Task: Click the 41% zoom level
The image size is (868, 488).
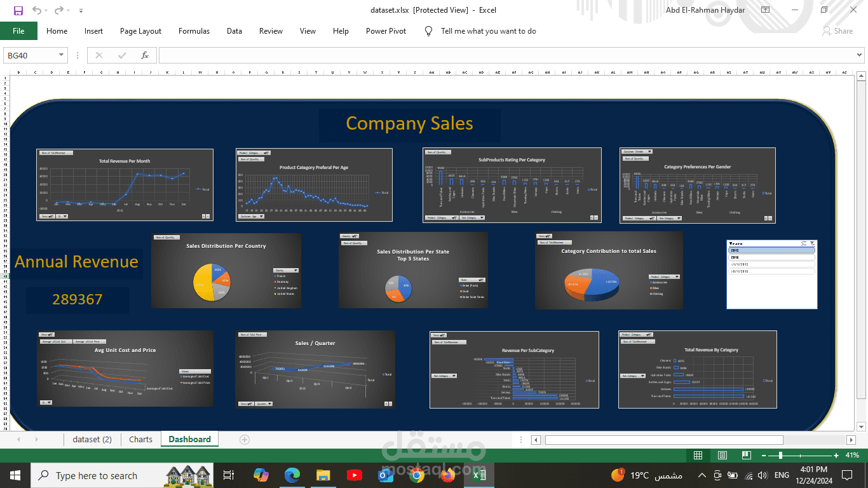Action: [852, 455]
